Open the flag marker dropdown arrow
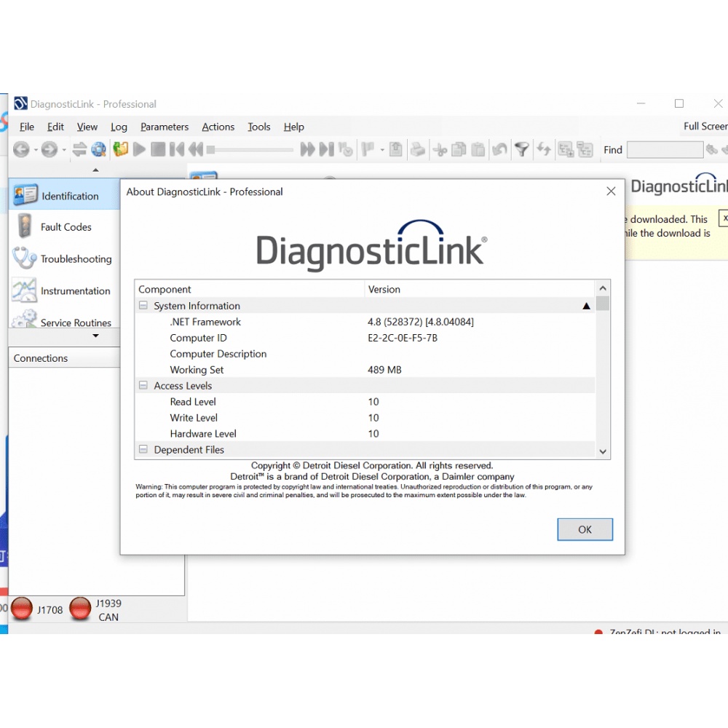The height and width of the screenshot is (728, 728). pos(382,150)
